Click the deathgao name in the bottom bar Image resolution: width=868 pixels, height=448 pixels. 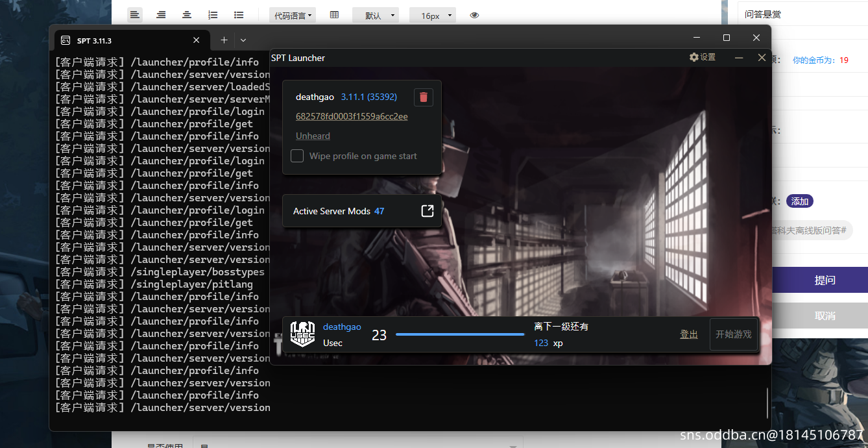tap(342, 327)
